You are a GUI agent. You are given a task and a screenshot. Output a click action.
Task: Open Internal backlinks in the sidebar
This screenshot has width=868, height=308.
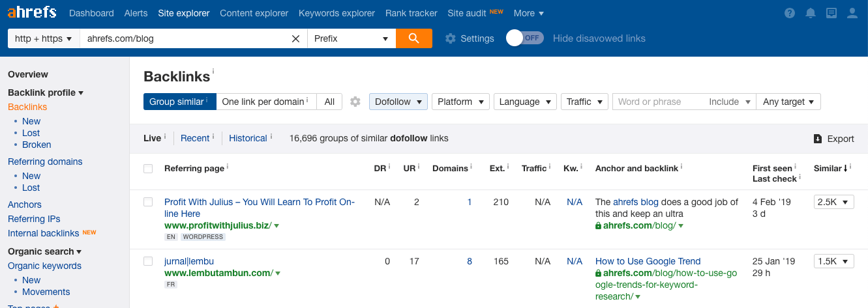pos(43,233)
